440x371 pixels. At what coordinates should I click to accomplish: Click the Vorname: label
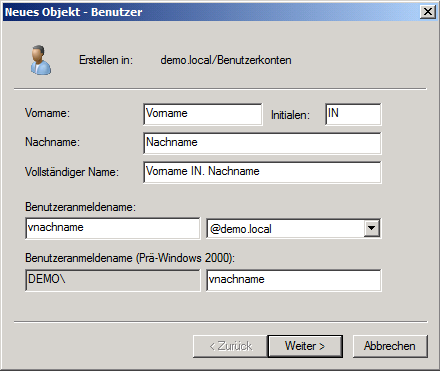tap(47, 113)
